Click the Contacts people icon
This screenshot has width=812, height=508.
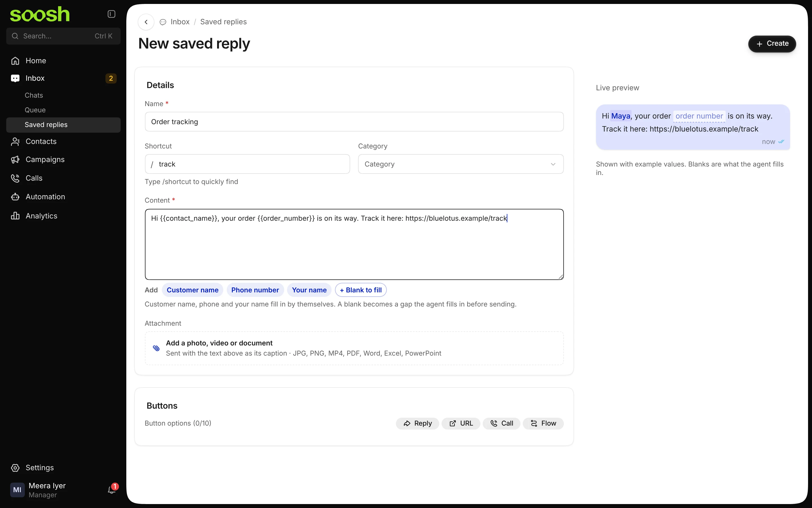[15, 141]
